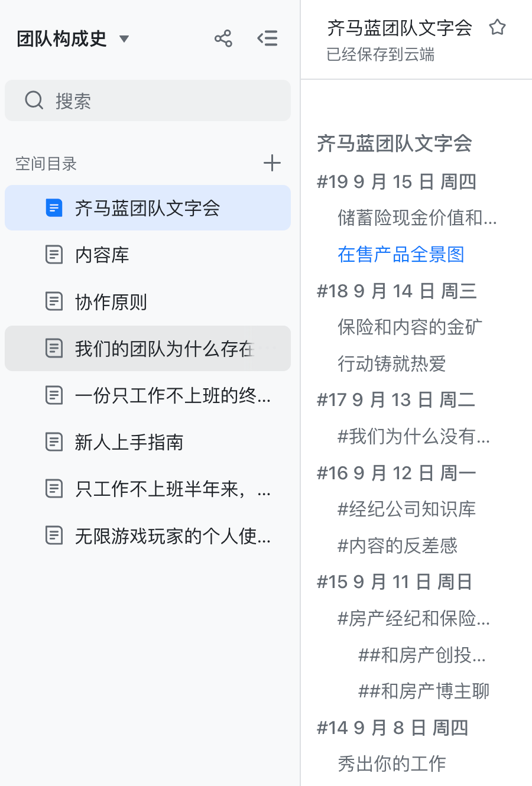The image size is (532, 786).
Task: Click the search box labeled 搜索
Action: [148, 100]
